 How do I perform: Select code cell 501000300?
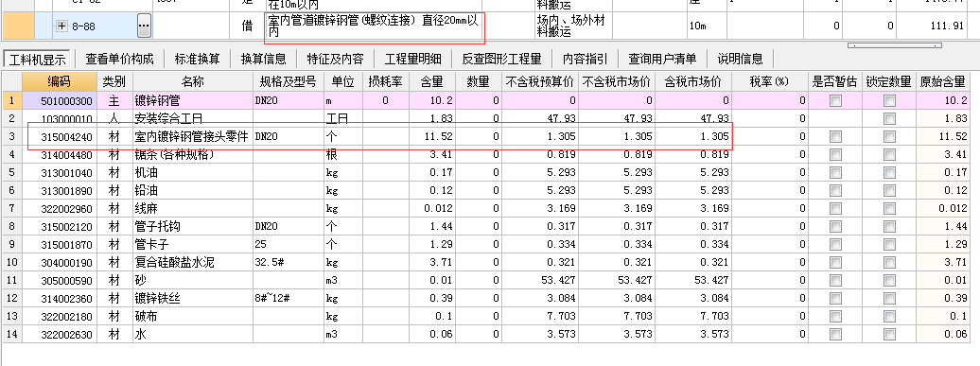point(60,100)
